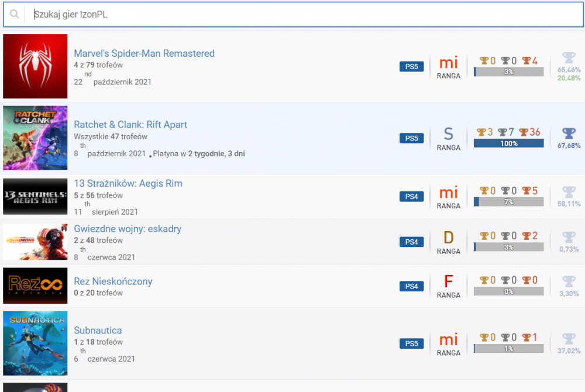Click the 13 Sentinels cover image
Viewport: 585px width, 392px height.
[35, 197]
